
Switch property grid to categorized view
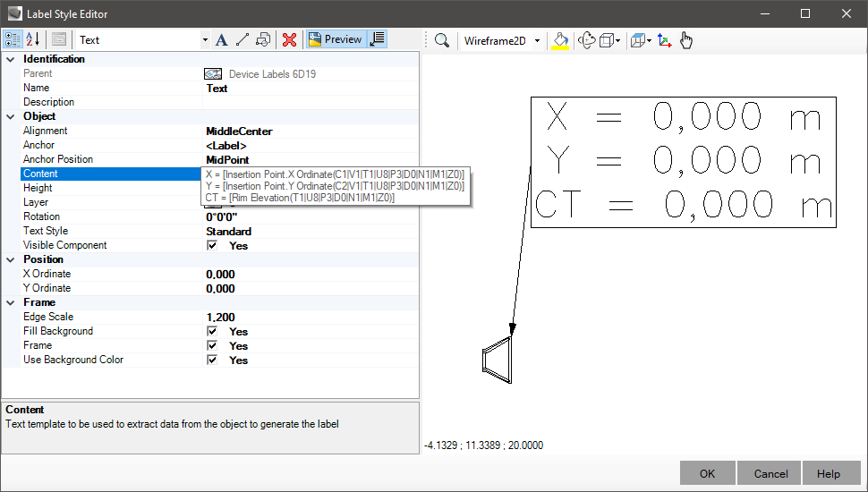13,39
